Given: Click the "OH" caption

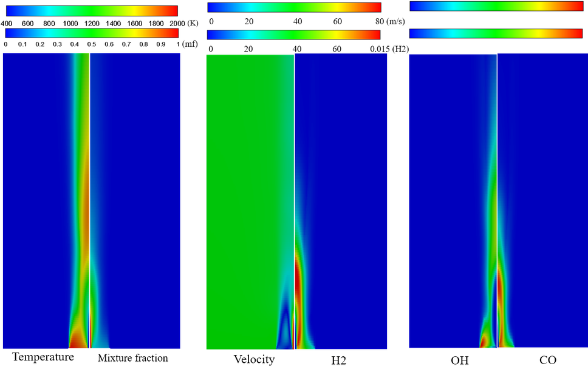Looking at the screenshot, I should coord(460,360).
